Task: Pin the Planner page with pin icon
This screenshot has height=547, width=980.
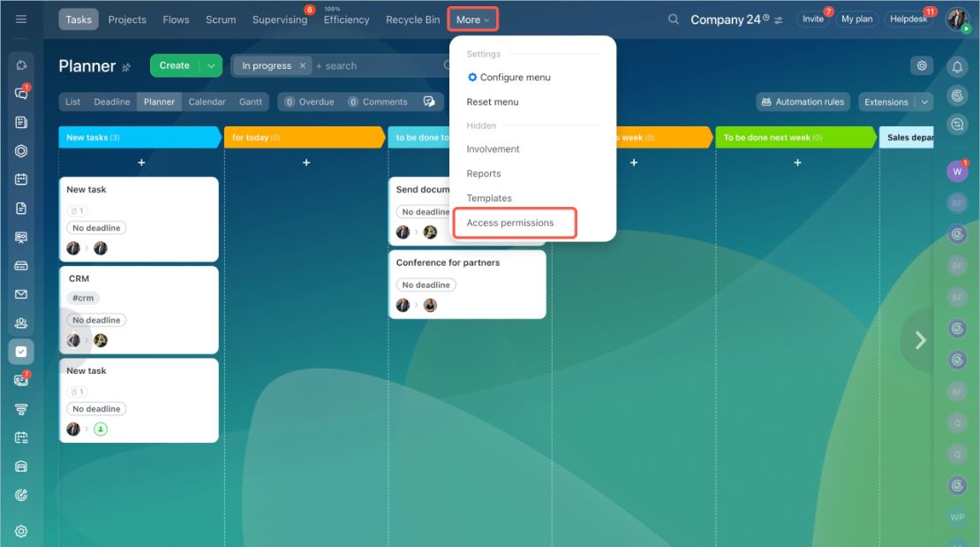Action: (126, 67)
